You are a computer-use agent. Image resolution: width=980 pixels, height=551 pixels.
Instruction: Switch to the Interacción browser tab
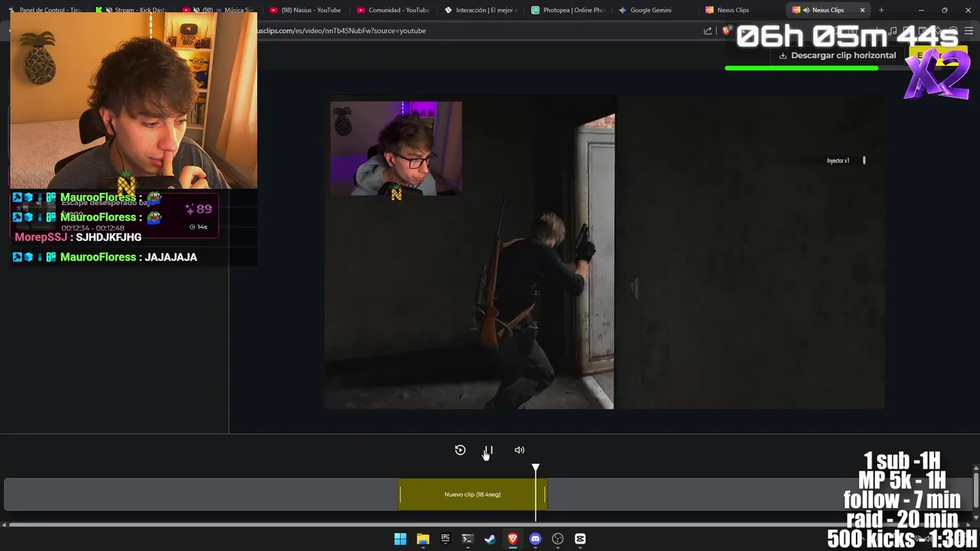coord(481,10)
